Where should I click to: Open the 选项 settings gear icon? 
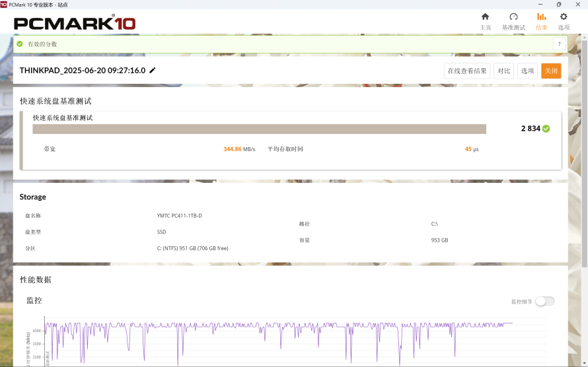click(x=564, y=17)
